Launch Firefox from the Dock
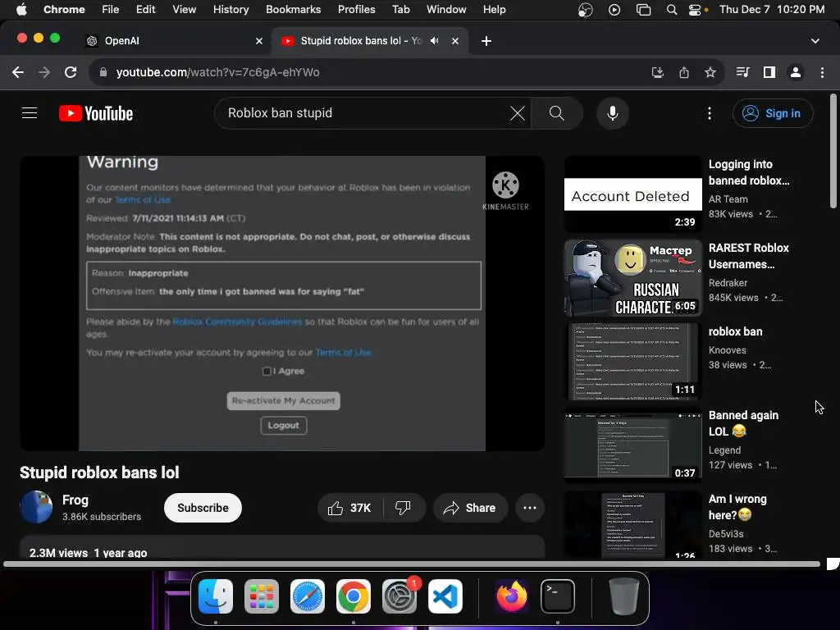The image size is (840, 630). [x=512, y=596]
